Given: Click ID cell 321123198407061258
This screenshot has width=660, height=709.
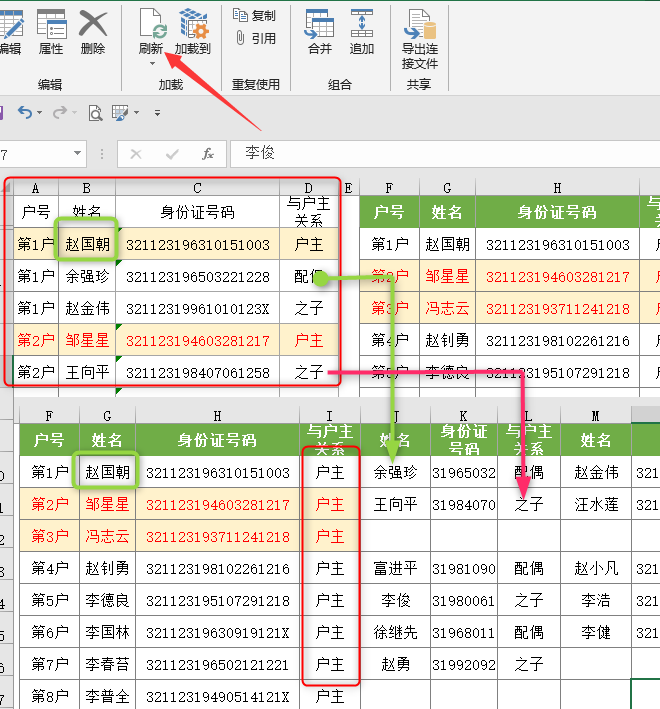Looking at the screenshot, I should (x=198, y=372).
